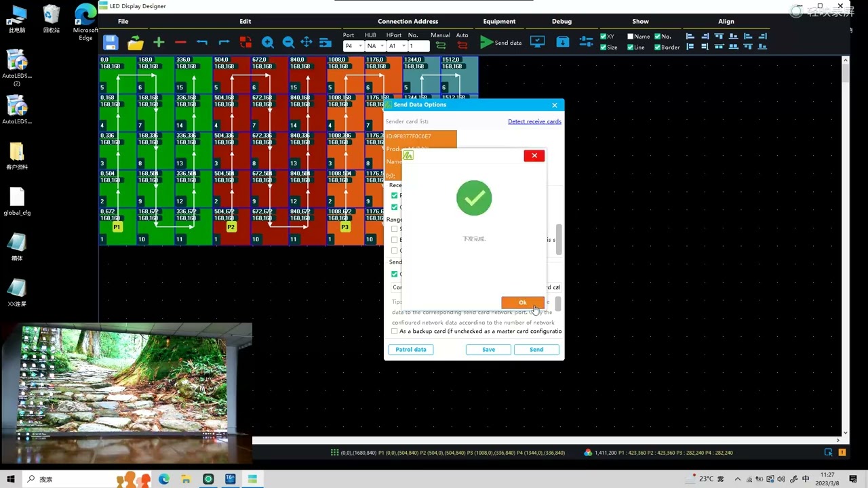Click the blue arrow-into-window icon in Edit

click(325, 43)
